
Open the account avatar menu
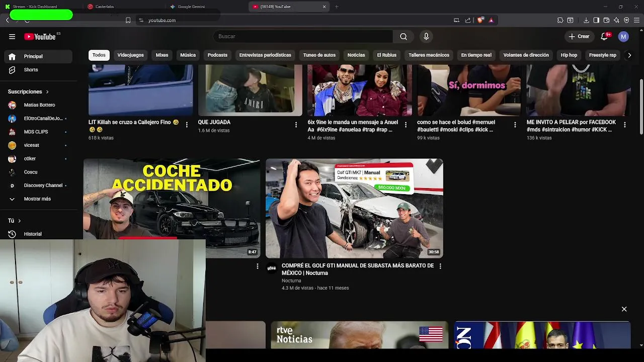pyautogui.click(x=623, y=36)
